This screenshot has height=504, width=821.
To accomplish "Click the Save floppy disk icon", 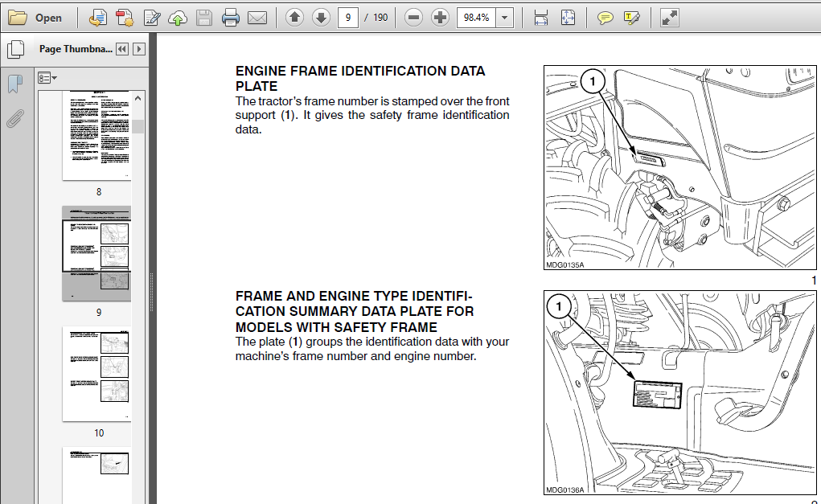I will pos(204,18).
